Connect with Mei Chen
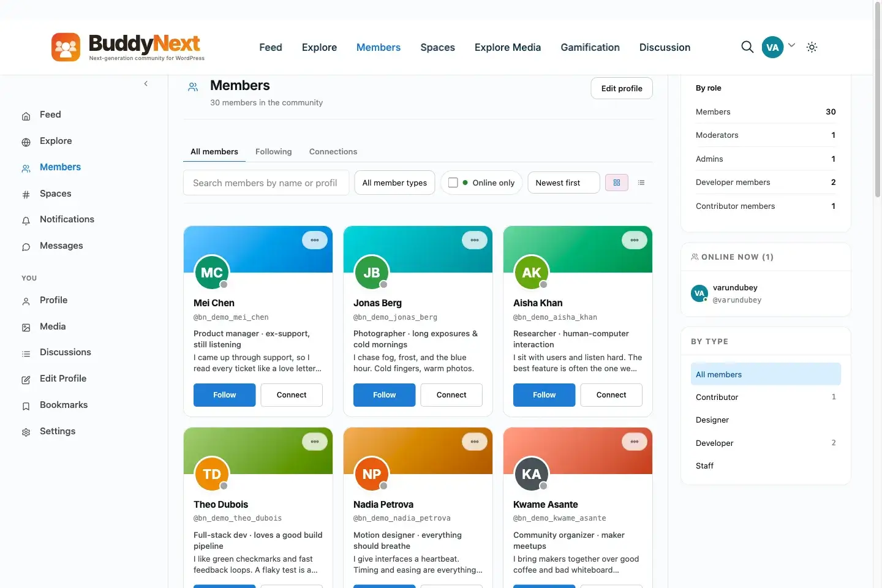882x588 pixels. (292, 395)
